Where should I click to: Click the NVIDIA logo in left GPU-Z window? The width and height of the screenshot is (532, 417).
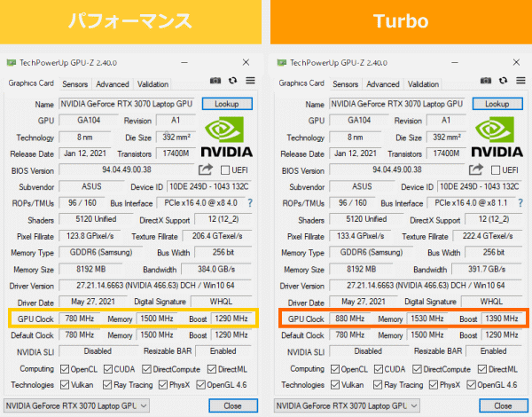pyautogui.click(x=227, y=137)
